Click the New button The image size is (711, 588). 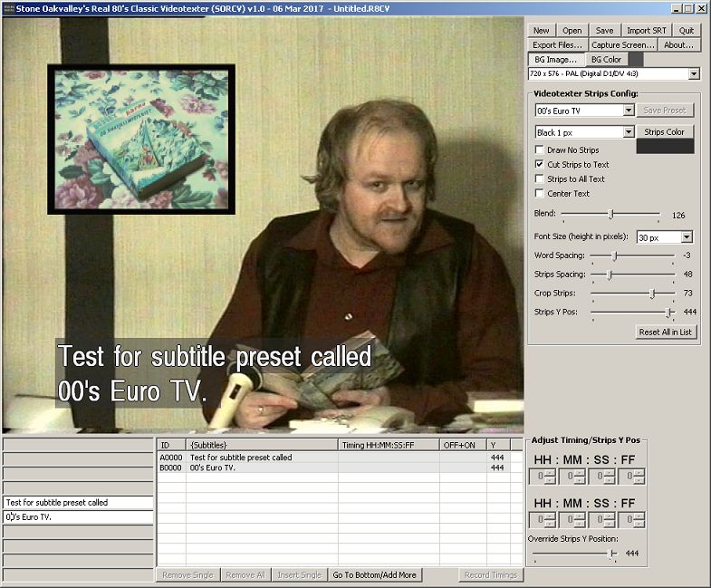coord(541,30)
